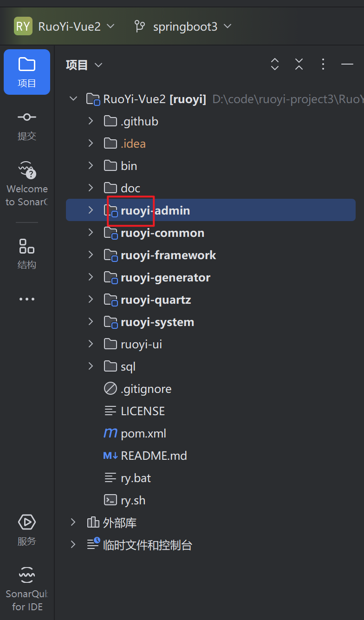Expand the 外部库 node
364x620 pixels.
click(73, 522)
